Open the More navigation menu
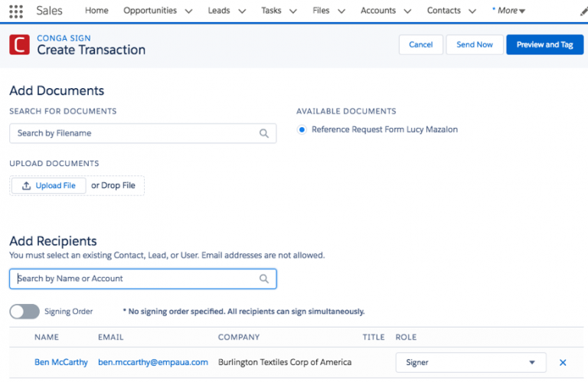 click(x=511, y=11)
